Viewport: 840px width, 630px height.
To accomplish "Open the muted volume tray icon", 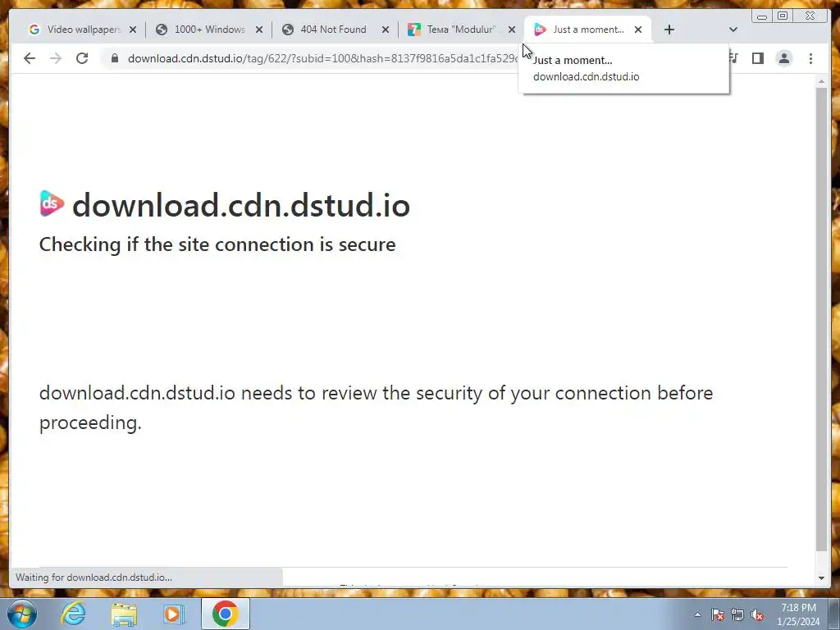I will pyautogui.click(x=757, y=614).
